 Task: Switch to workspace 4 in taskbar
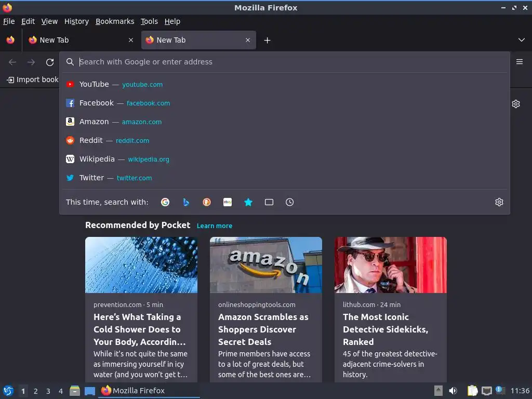pos(61,391)
